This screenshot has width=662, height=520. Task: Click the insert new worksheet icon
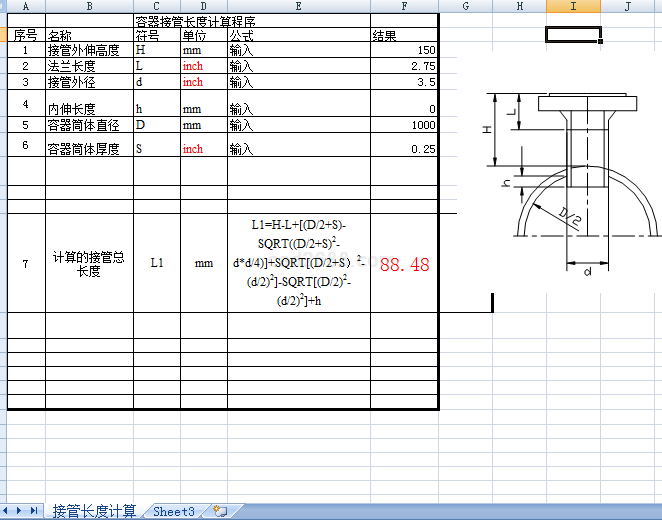point(220,511)
